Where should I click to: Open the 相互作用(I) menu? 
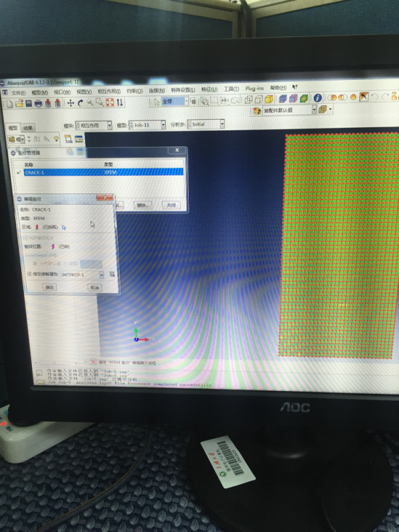coord(109,91)
